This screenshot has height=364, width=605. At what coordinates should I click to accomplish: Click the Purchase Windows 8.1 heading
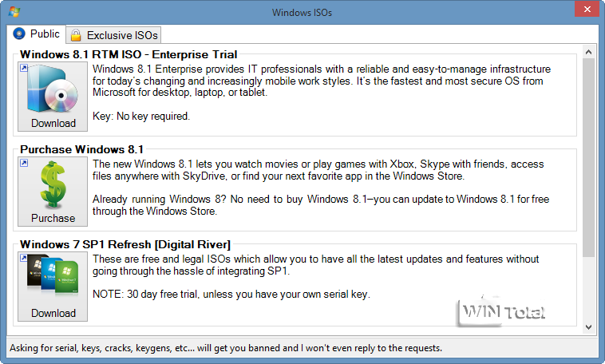pos(81,149)
